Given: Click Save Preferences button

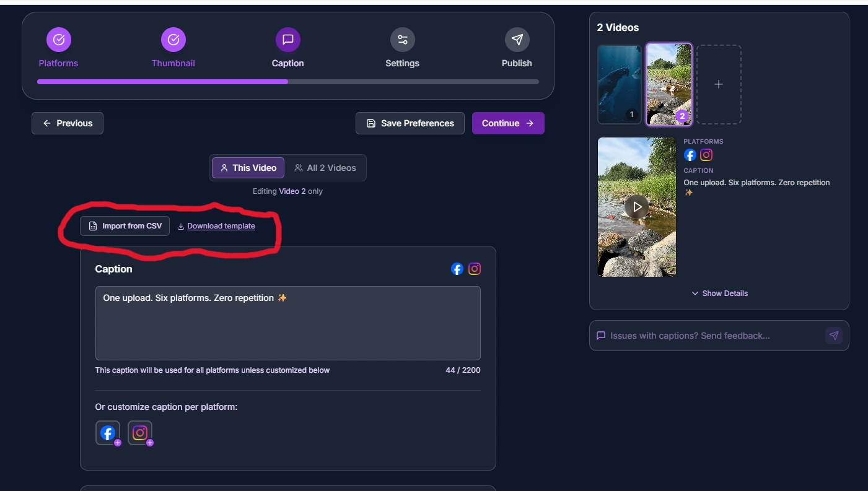Looking at the screenshot, I should click(x=410, y=123).
